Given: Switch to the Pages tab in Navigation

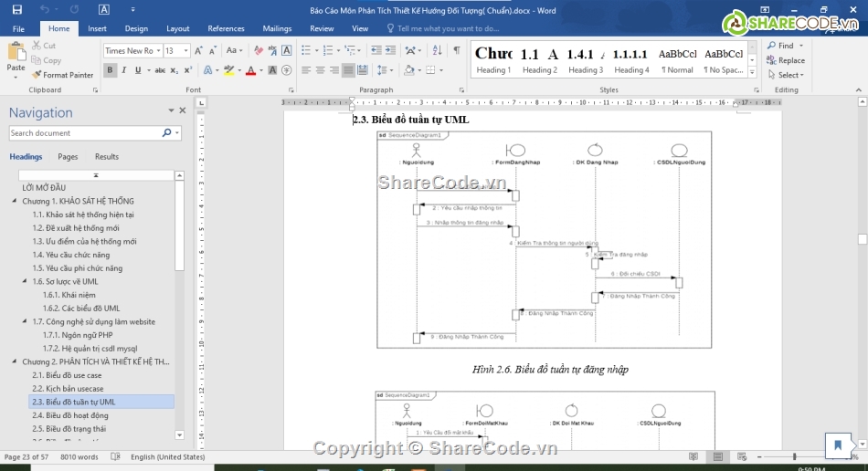Looking at the screenshot, I should (x=68, y=157).
